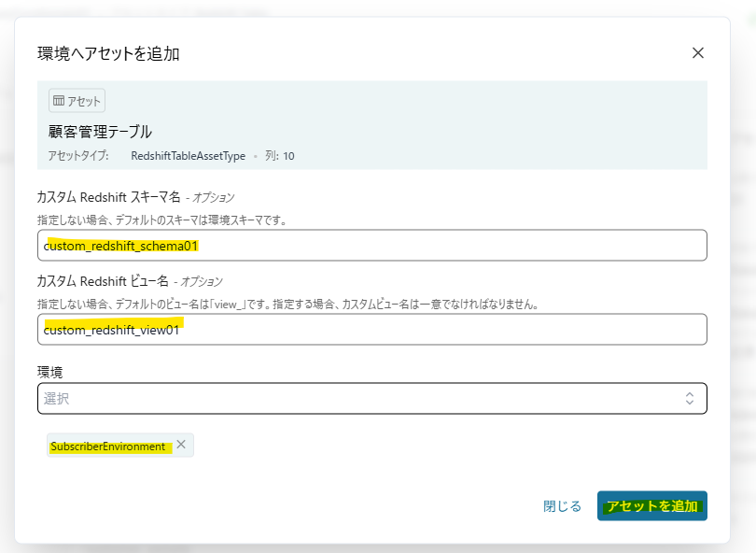756x553 pixels.
Task: Click the close X icon of the dialog
Action: click(x=697, y=53)
